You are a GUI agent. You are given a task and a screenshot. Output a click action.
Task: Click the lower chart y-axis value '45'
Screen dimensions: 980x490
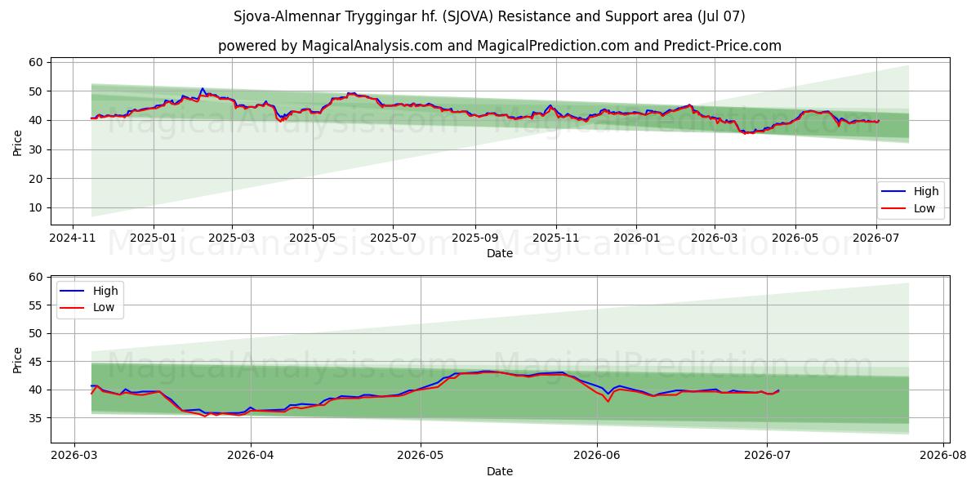click(37, 362)
